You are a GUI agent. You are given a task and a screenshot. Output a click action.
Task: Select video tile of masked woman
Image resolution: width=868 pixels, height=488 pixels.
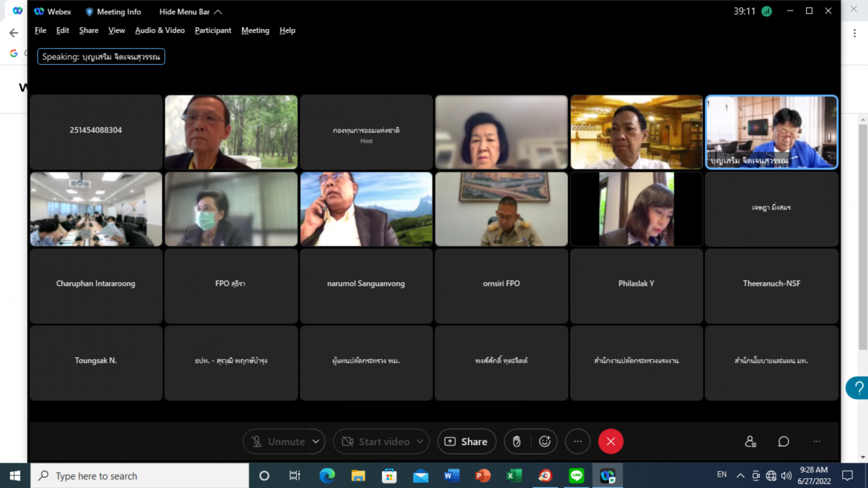pos(231,209)
